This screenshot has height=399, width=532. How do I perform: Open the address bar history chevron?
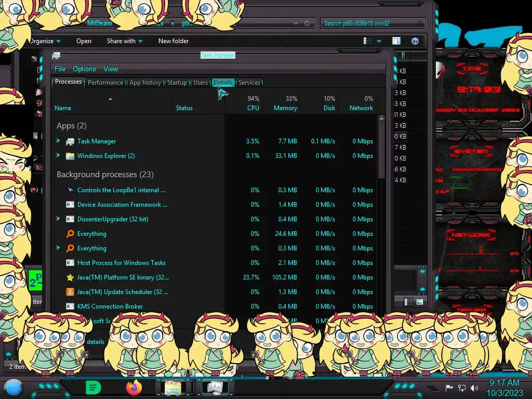[296, 23]
